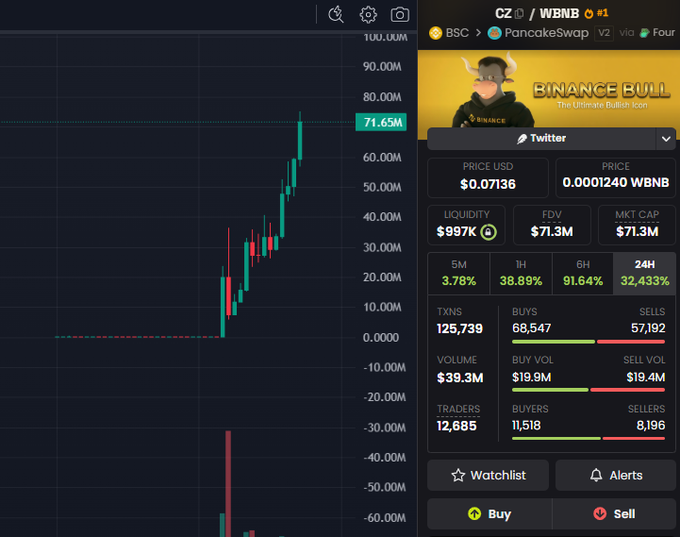Click the Buy button

490,514
